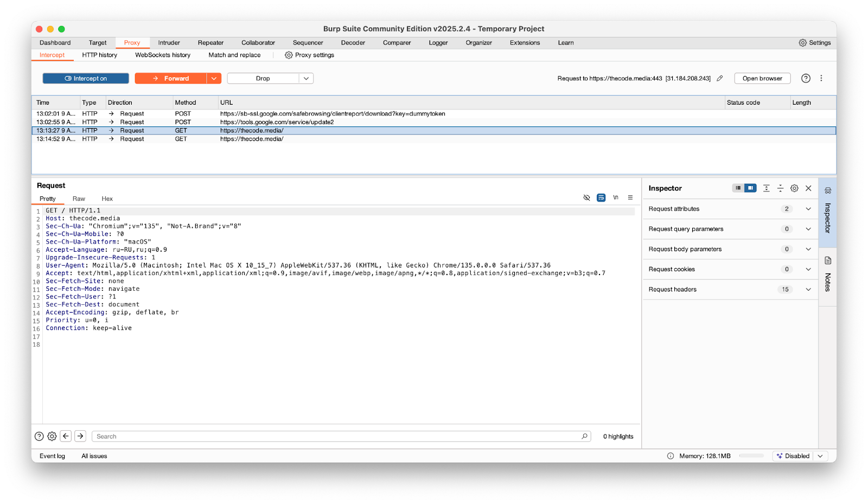Open the Intruder tab
The height and width of the screenshot is (504, 868).
click(x=169, y=43)
